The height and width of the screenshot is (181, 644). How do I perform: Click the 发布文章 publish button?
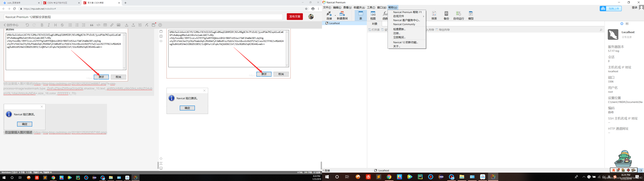(x=295, y=16)
